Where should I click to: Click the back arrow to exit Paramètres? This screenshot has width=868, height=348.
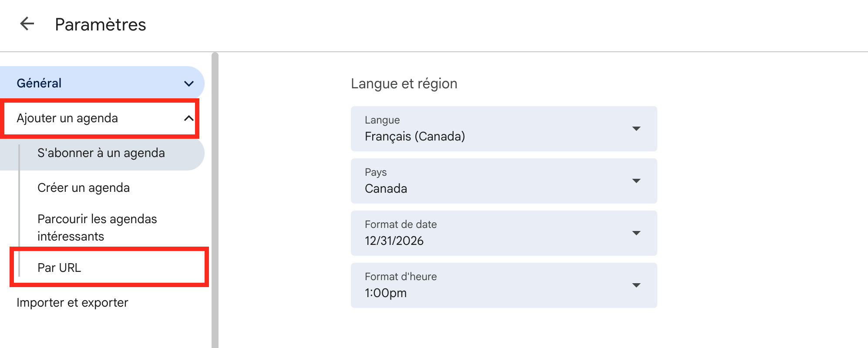(27, 24)
